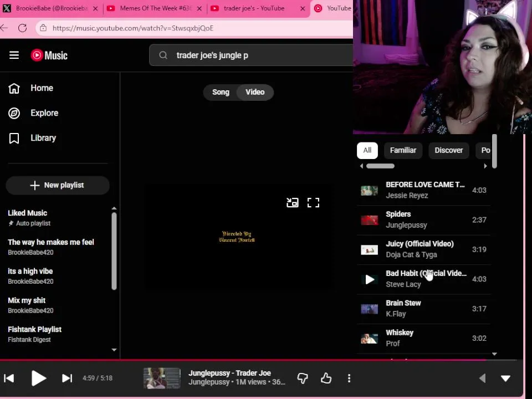Select the Discover filter chip
The width and height of the screenshot is (532, 399).
448,150
